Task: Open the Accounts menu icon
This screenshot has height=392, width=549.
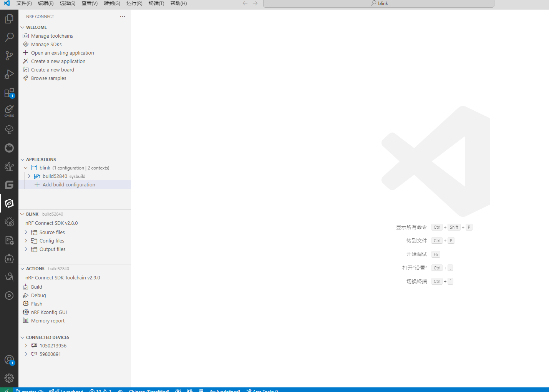Action: coord(9,360)
